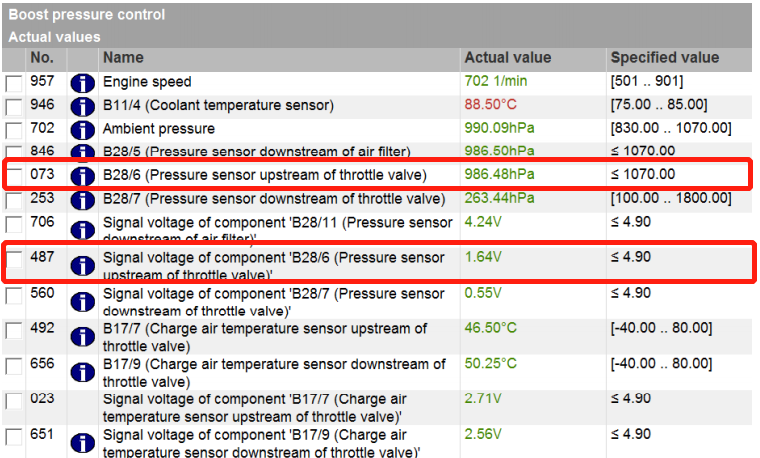Viewport: 760px width, 458px height.
Task: Click info icon for B17/9 charge air temperature
Action: tap(82, 372)
